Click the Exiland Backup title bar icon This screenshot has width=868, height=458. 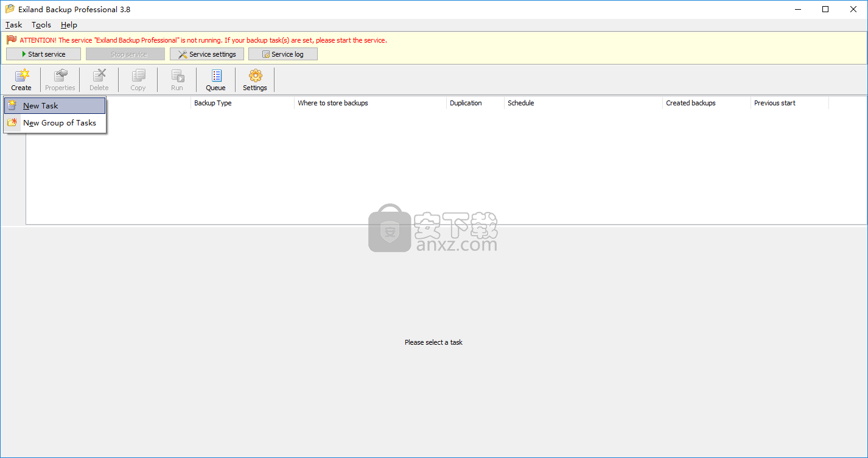click(x=10, y=9)
